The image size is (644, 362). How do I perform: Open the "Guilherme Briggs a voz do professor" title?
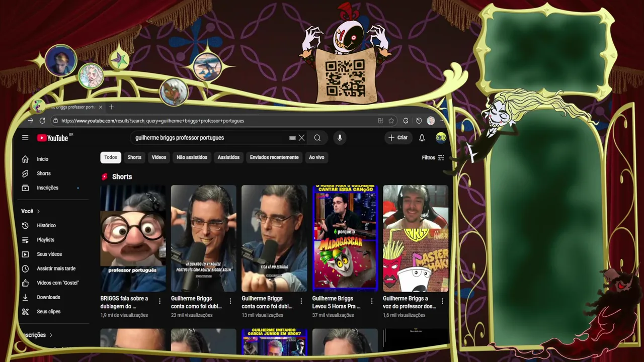pos(409,302)
